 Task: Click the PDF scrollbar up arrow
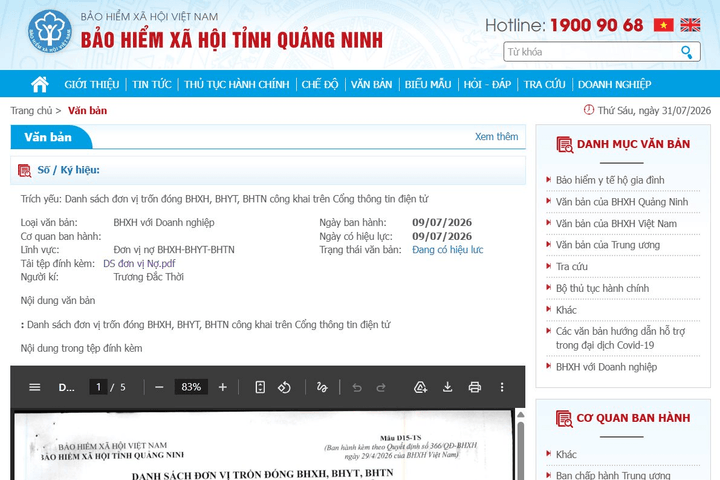(x=521, y=414)
